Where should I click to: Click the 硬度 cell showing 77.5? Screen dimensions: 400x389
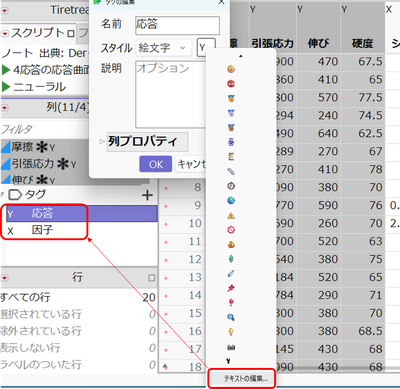coord(363,98)
